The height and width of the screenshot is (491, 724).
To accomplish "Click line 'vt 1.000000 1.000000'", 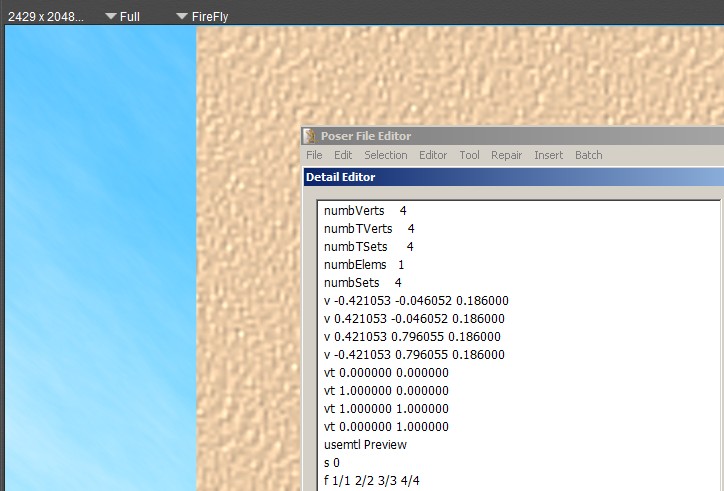I will coord(386,409).
